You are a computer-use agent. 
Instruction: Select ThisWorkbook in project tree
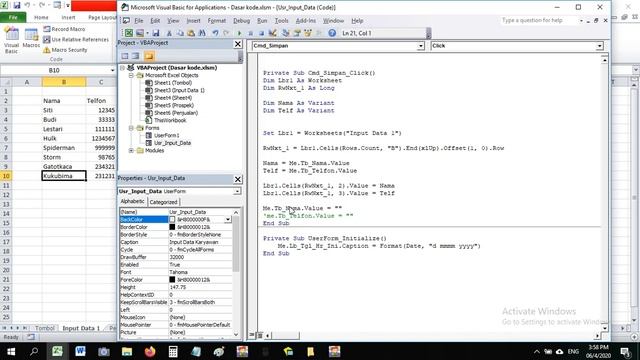tap(170, 120)
